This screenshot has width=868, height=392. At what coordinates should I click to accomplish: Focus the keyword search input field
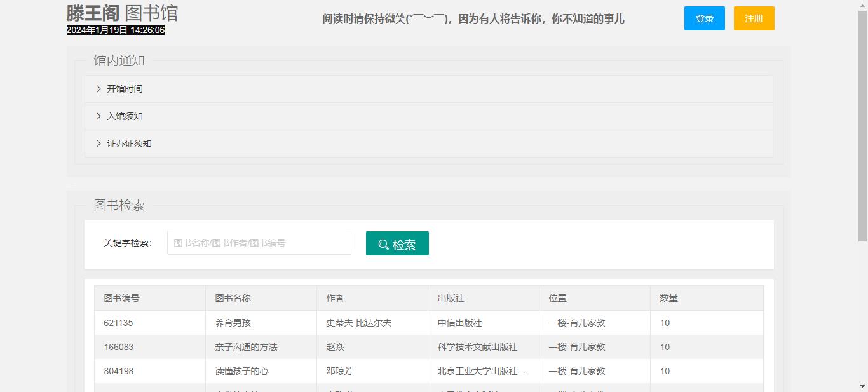coord(259,243)
